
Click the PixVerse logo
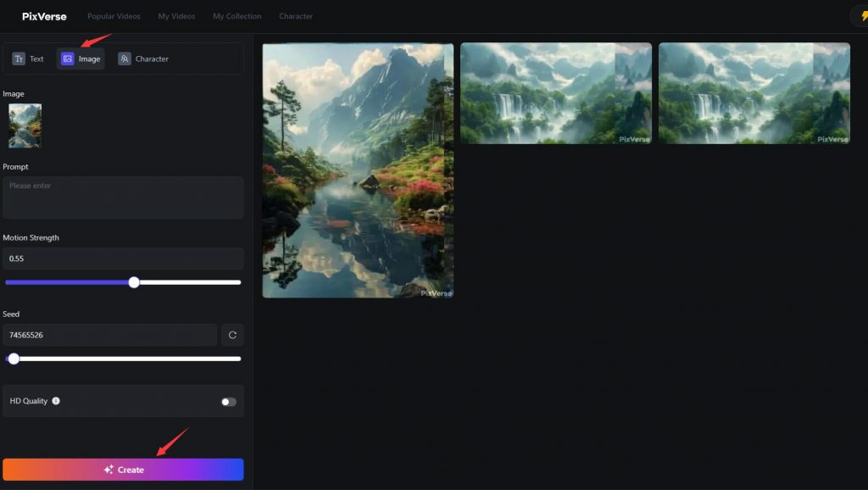(x=44, y=16)
